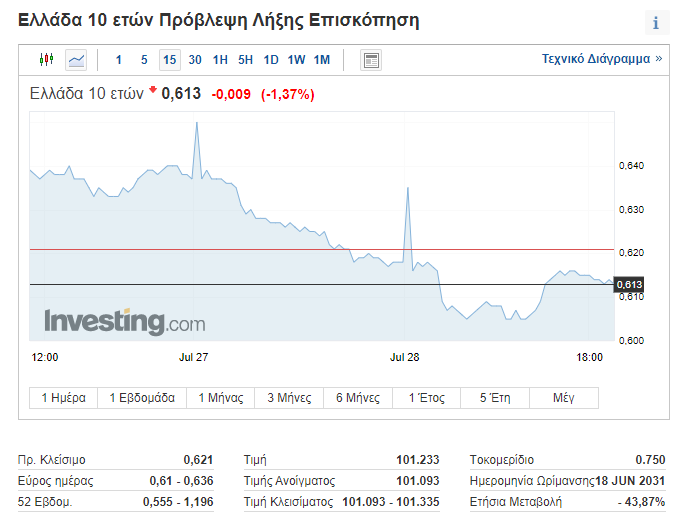Open the news overlay icon in toolbar

(x=371, y=60)
